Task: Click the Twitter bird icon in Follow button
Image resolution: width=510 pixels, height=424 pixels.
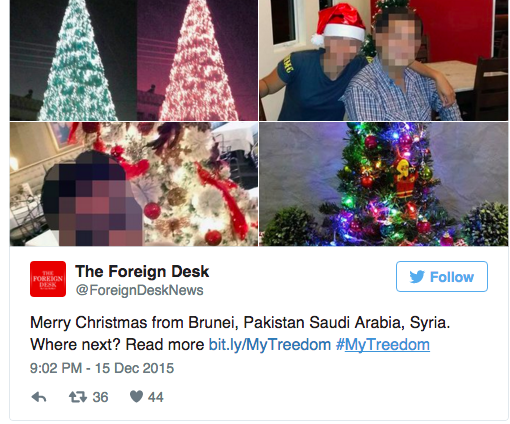Action: pyautogui.click(x=417, y=277)
